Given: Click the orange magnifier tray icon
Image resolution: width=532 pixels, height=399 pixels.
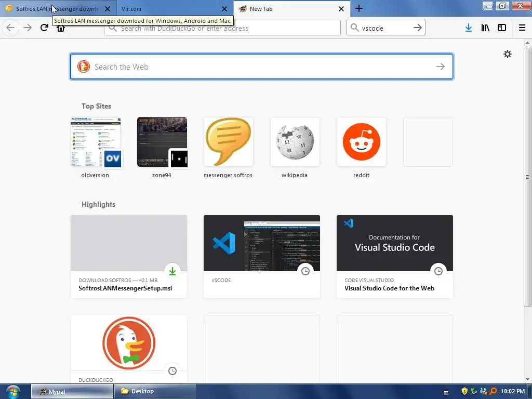Looking at the screenshot, I should coord(493,391).
